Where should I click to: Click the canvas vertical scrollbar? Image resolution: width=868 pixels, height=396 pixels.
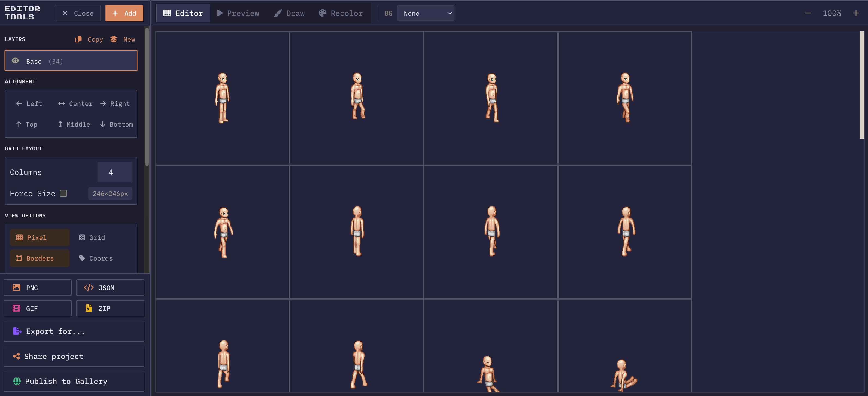[x=862, y=85]
